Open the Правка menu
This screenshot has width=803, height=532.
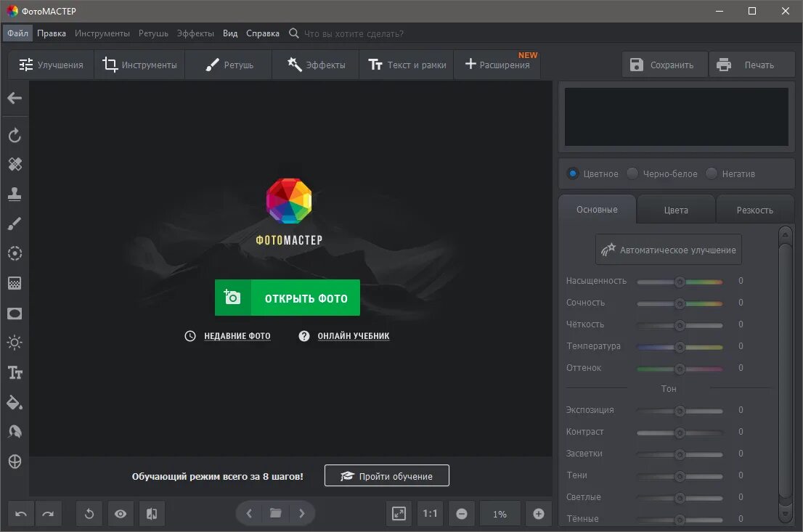pos(52,33)
